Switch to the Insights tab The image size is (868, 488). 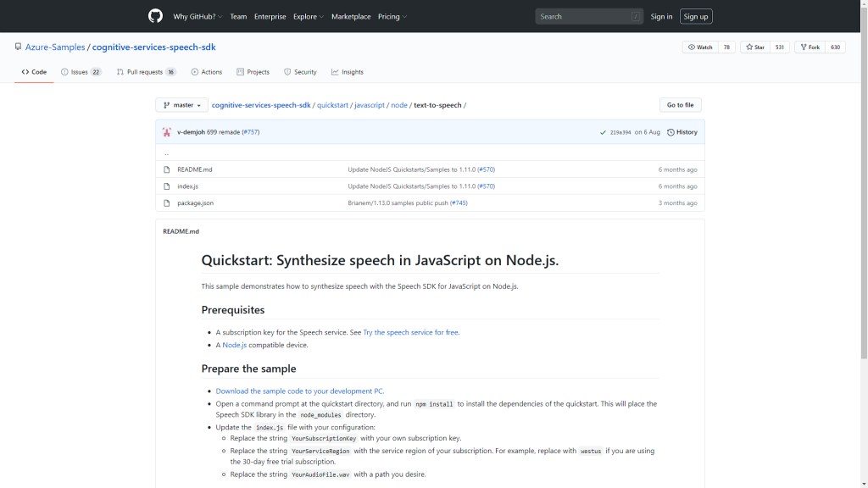coord(347,72)
